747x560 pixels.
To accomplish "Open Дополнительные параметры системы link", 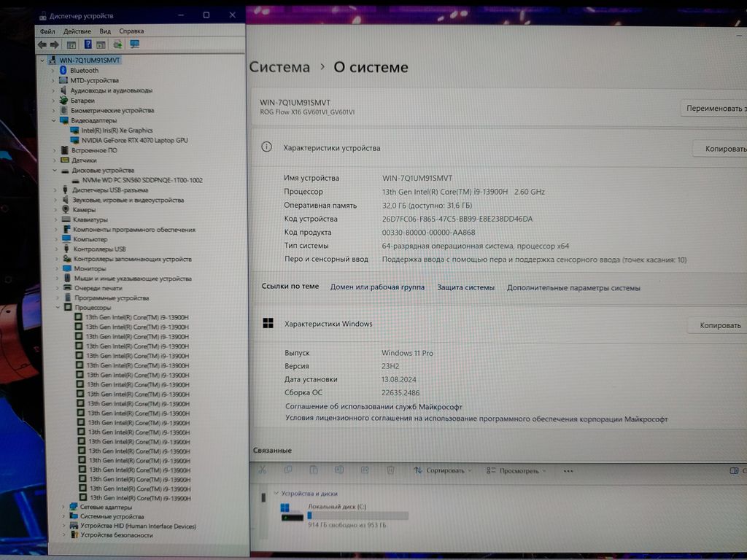I will click(573, 288).
